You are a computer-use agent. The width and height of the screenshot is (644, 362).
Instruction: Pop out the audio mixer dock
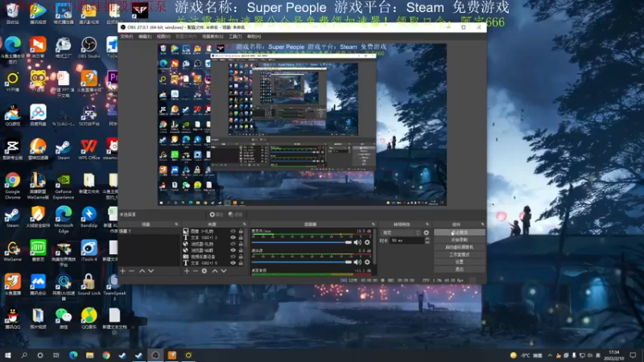(x=374, y=224)
